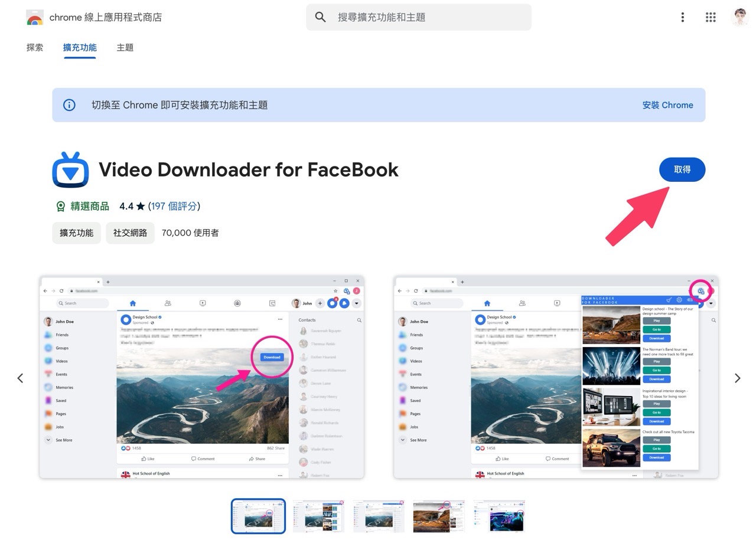Click the 精選商品 featured badge icon

[x=60, y=206]
